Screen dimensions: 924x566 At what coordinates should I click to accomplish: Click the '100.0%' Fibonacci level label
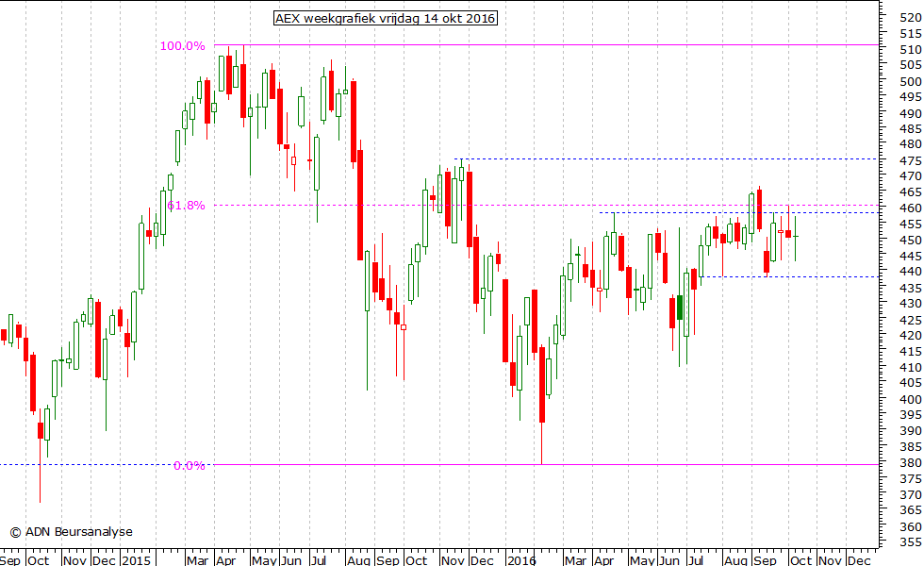click(183, 46)
